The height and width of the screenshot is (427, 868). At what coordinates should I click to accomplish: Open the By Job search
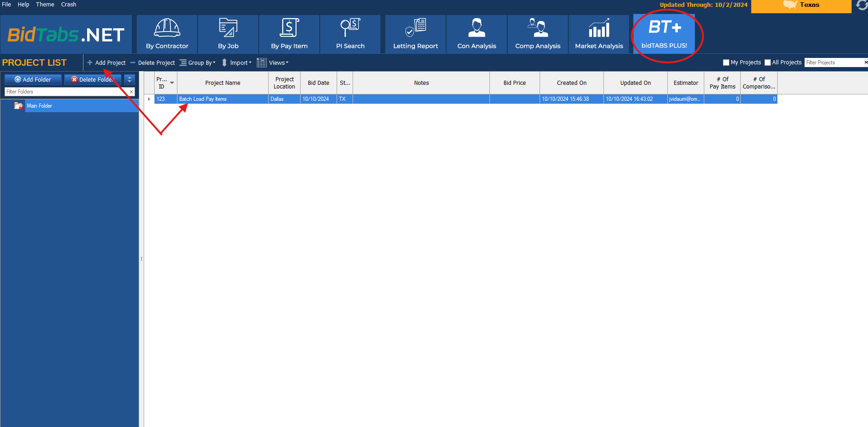pyautogui.click(x=228, y=34)
